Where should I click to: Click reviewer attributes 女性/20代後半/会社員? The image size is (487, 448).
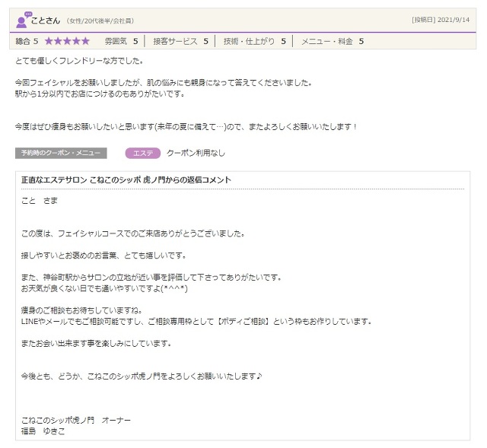(100, 21)
